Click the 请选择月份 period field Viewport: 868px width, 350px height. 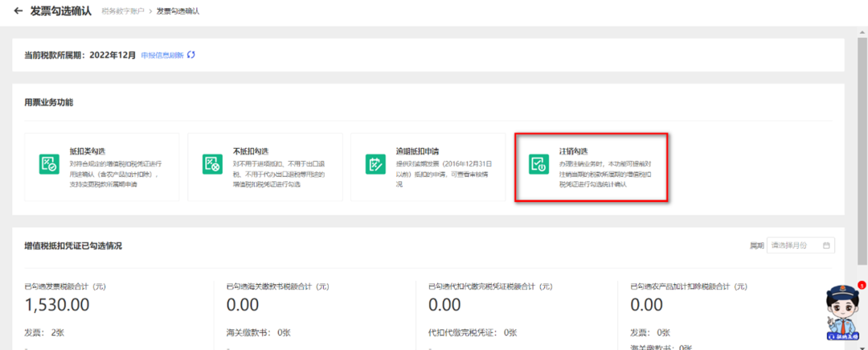796,245
